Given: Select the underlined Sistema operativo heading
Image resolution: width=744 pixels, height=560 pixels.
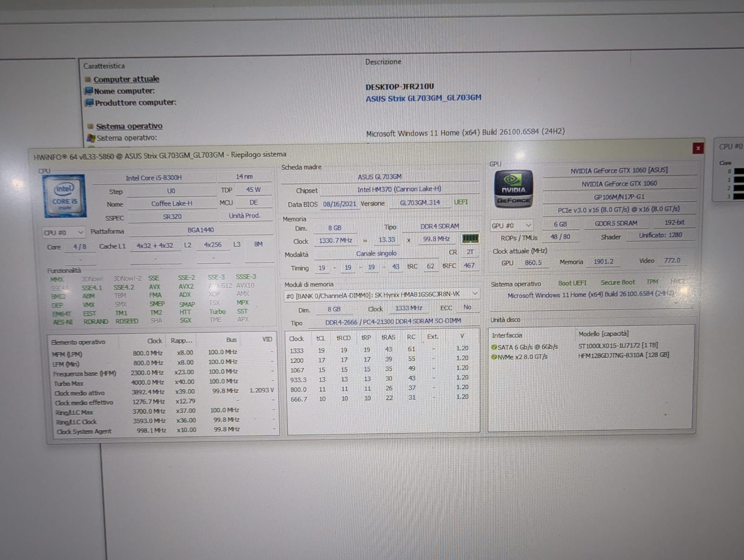Looking at the screenshot, I should click(129, 126).
